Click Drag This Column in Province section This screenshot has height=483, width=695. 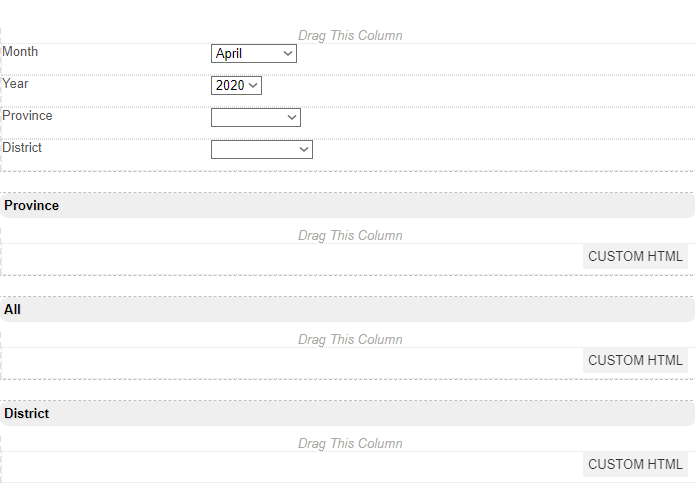pos(350,236)
